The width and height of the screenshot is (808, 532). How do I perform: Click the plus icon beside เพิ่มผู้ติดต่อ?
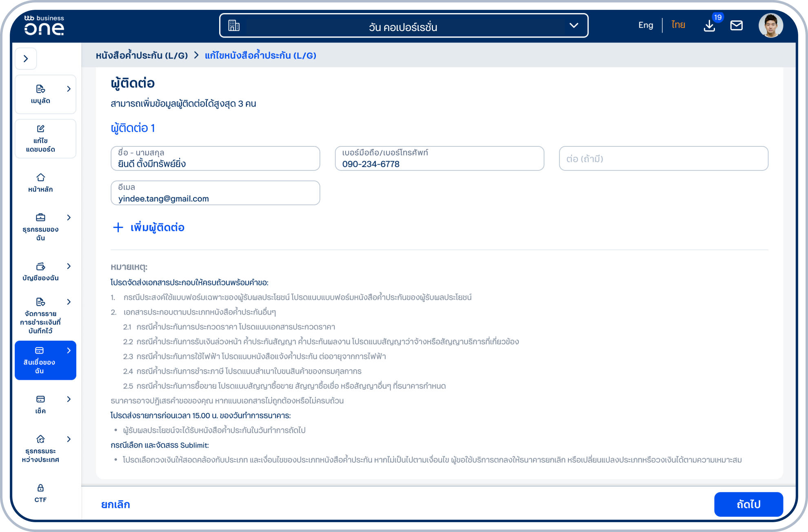118,227
